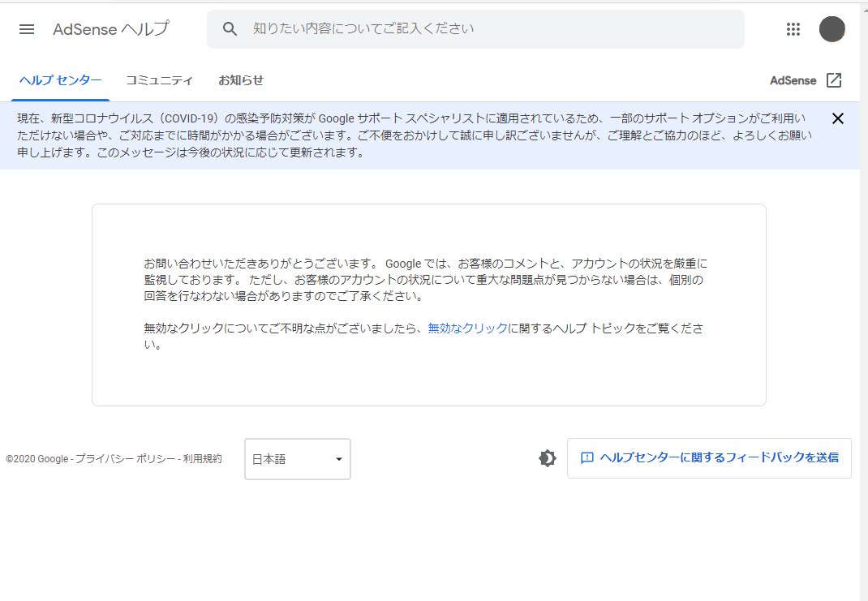The image size is (868, 601).
Task: Open the account profile avatar
Action: point(831,29)
